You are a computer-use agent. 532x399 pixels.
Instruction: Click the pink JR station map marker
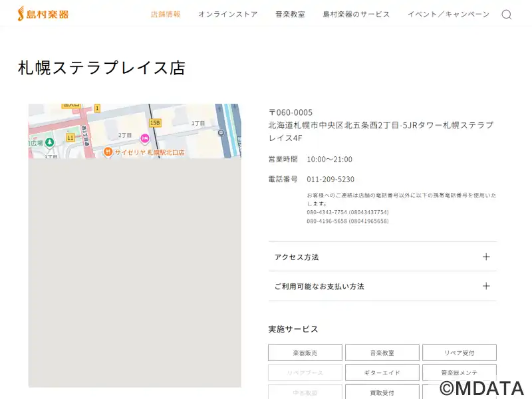pos(145,138)
